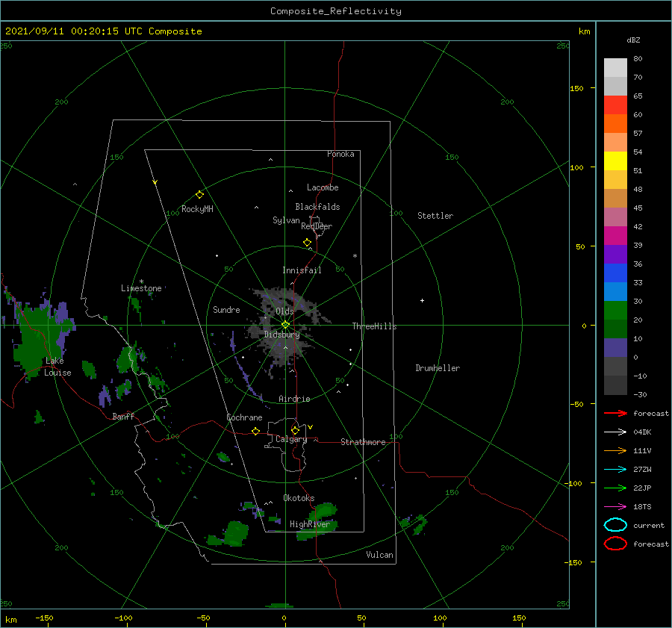Click the yellow diamond marker below RedDeer
672x628 pixels.
pos(307,243)
